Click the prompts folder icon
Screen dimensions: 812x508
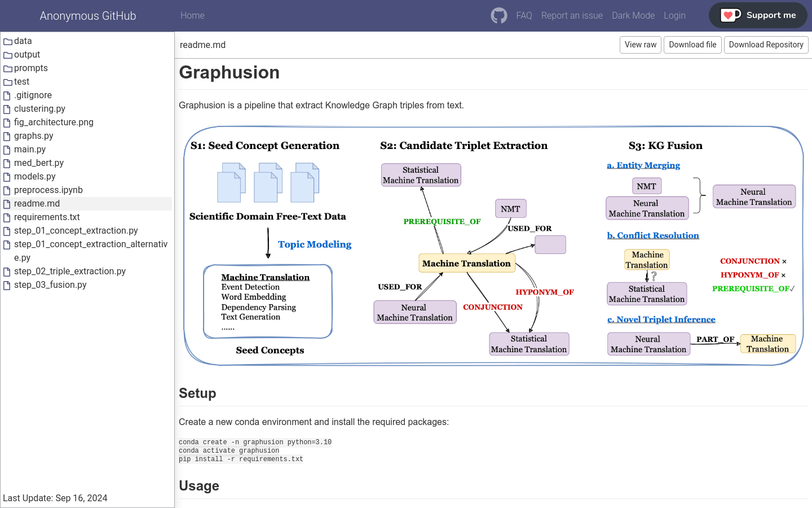click(8, 68)
